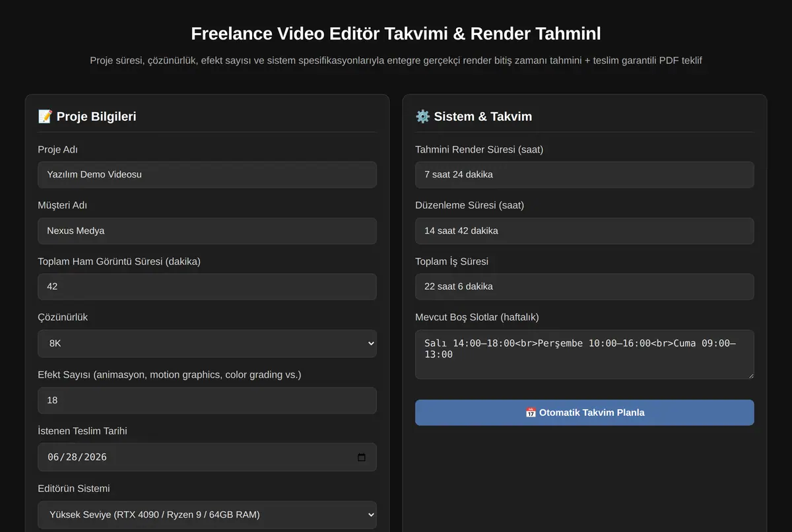
Task: Expand the Editörün Sistemi dropdown
Action: [x=207, y=514]
